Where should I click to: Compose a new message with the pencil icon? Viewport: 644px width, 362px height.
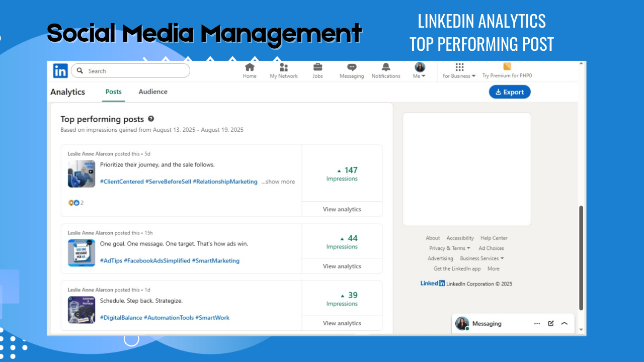551,324
